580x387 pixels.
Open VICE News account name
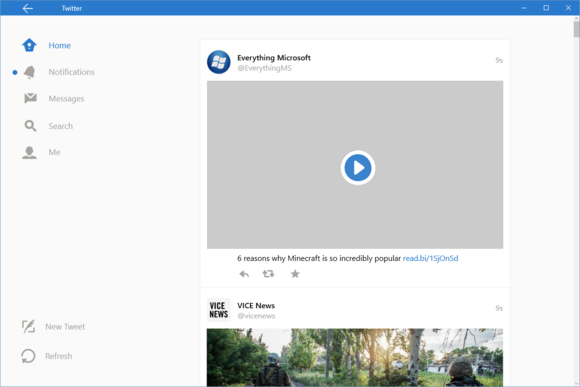[256, 306]
